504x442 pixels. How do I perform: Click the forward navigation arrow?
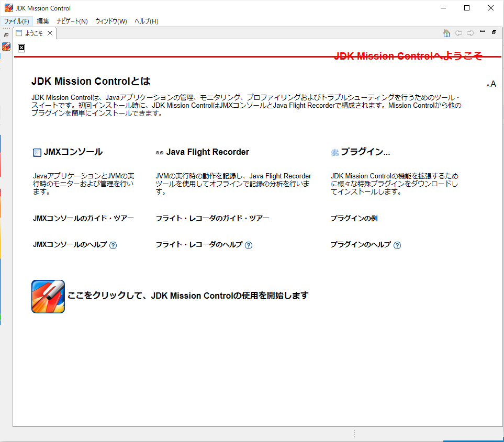point(469,33)
